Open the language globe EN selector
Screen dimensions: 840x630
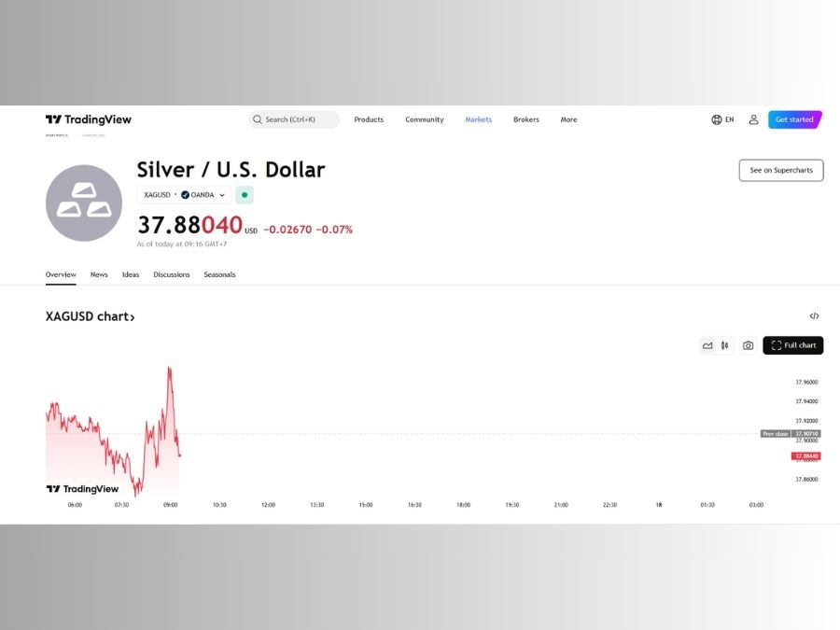point(722,119)
